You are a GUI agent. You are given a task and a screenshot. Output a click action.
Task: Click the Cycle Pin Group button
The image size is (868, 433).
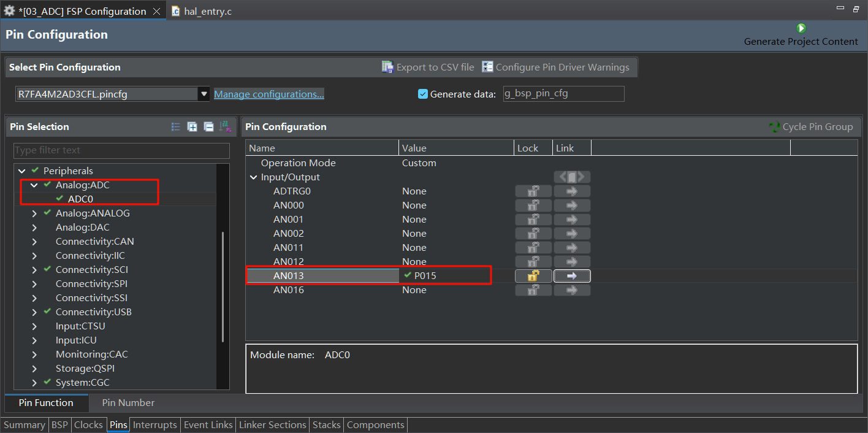(810, 127)
